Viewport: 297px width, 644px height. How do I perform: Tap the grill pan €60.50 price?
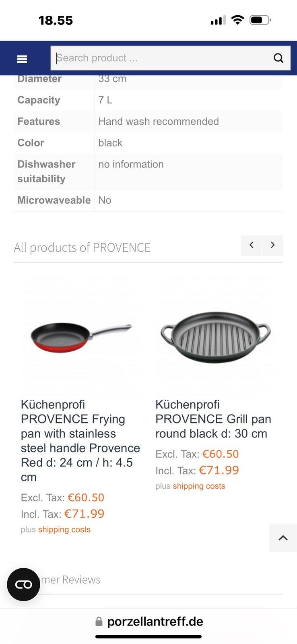point(221,454)
